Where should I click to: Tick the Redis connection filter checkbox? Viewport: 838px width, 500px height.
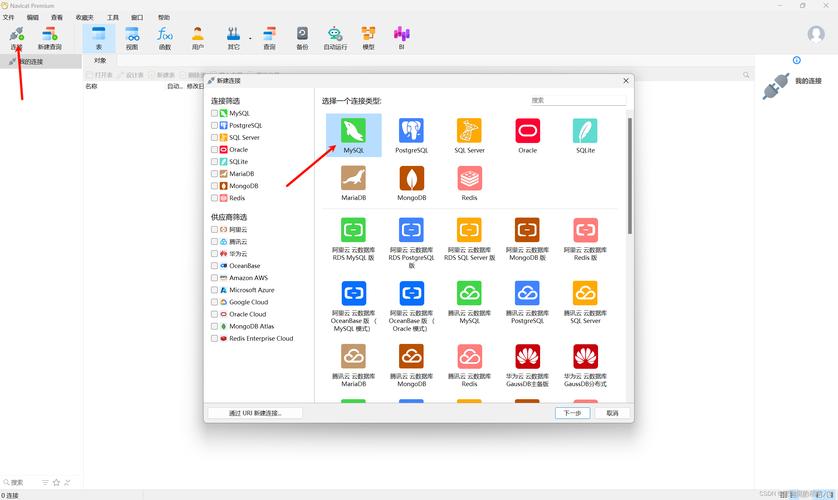click(214, 198)
